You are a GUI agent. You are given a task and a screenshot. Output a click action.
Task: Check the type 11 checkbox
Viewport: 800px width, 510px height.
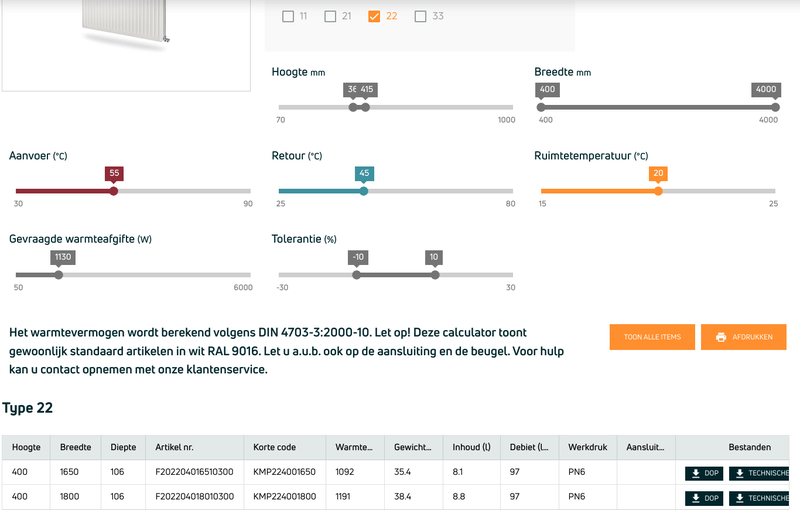[288, 16]
